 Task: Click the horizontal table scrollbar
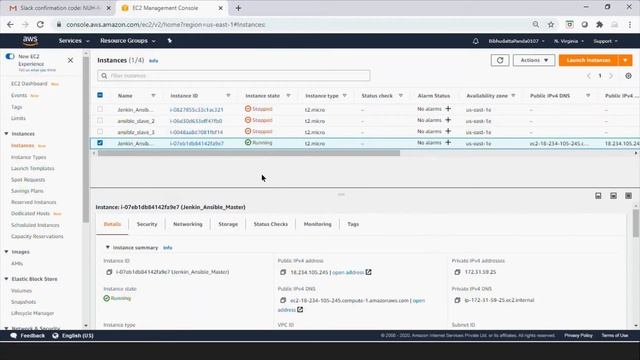pos(249,153)
